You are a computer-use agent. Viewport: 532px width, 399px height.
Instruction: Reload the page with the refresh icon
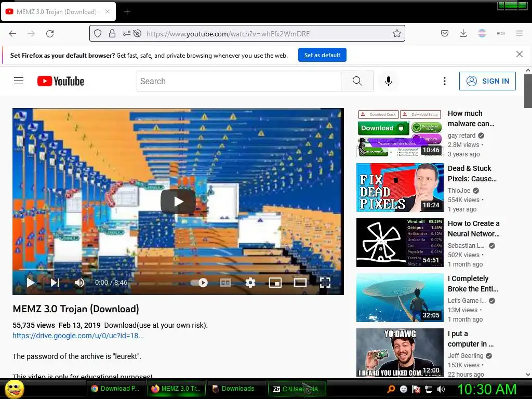coord(50,34)
